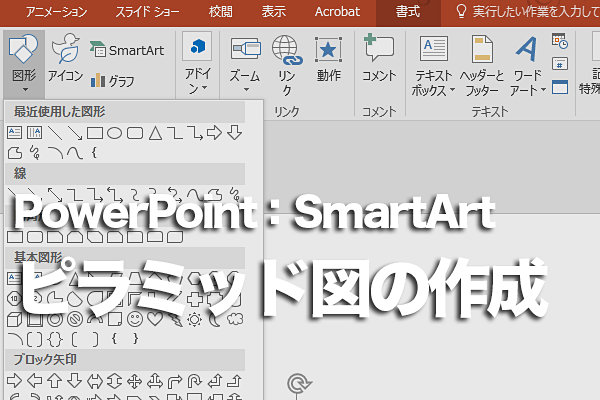Click the rotation handle on the slide

pos(298,384)
